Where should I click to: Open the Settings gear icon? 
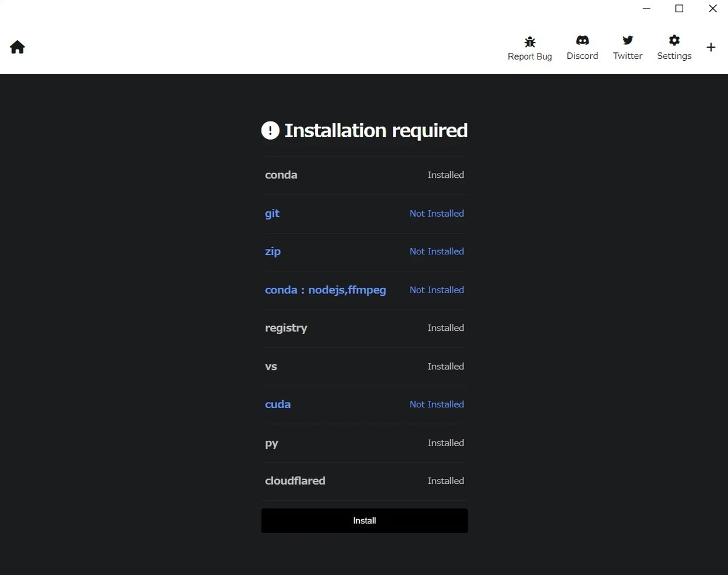point(674,40)
